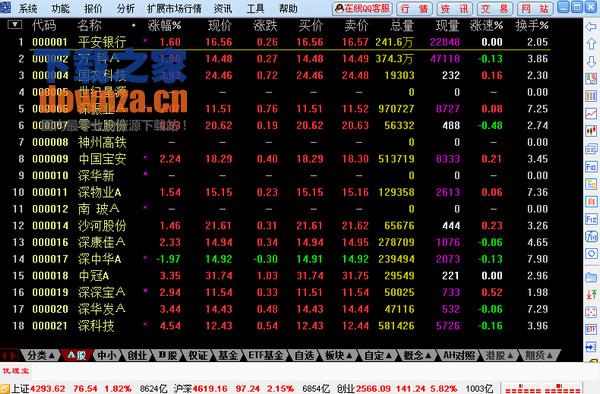Screen dimensions: 600x394
Task: Click the f(x) formula icon
Action: pyautogui.click(x=591, y=236)
